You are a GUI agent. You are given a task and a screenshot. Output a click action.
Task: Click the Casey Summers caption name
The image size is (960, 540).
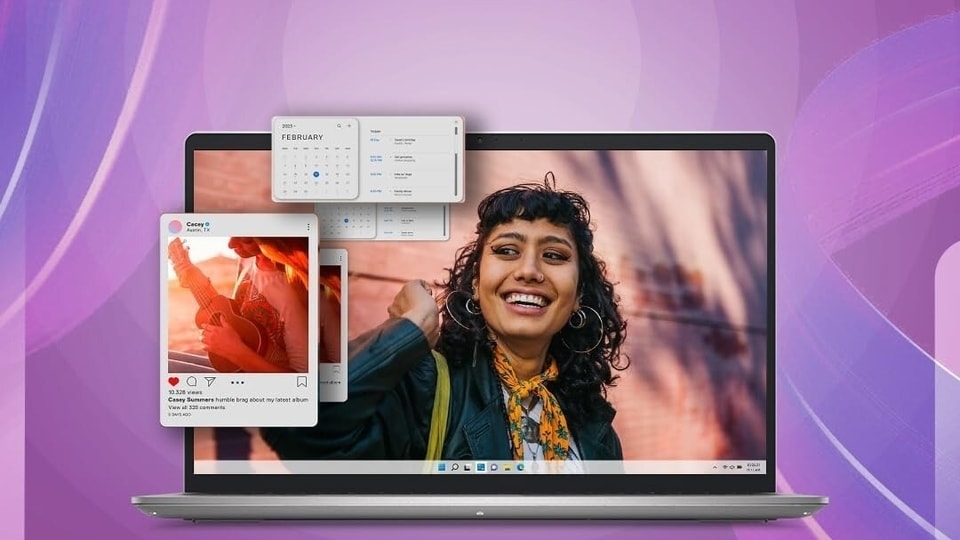click(191, 399)
